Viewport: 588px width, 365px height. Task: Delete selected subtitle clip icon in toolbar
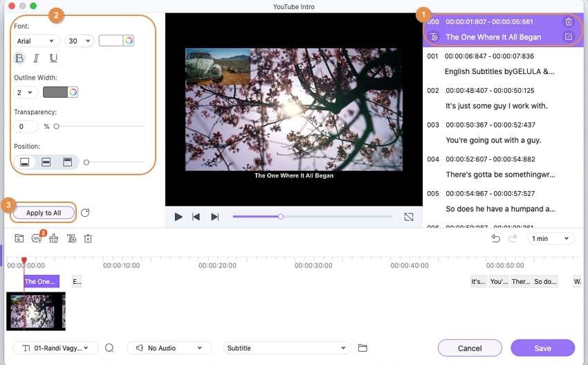(x=88, y=238)
